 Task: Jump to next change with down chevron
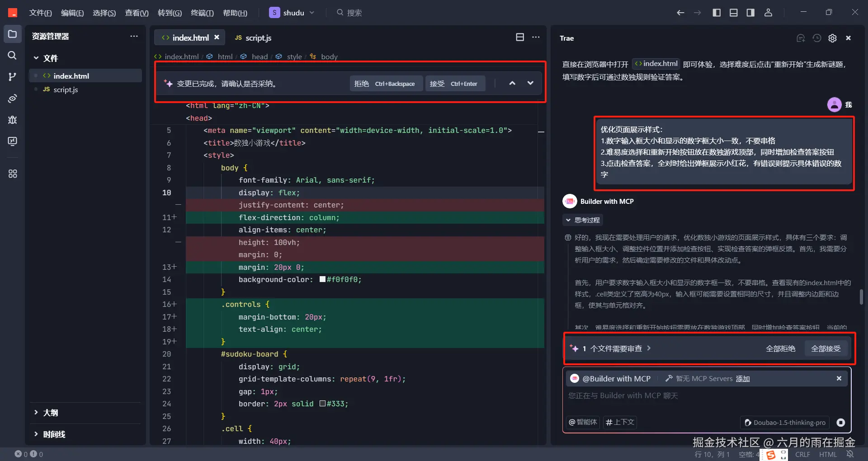tap(530, 83)
